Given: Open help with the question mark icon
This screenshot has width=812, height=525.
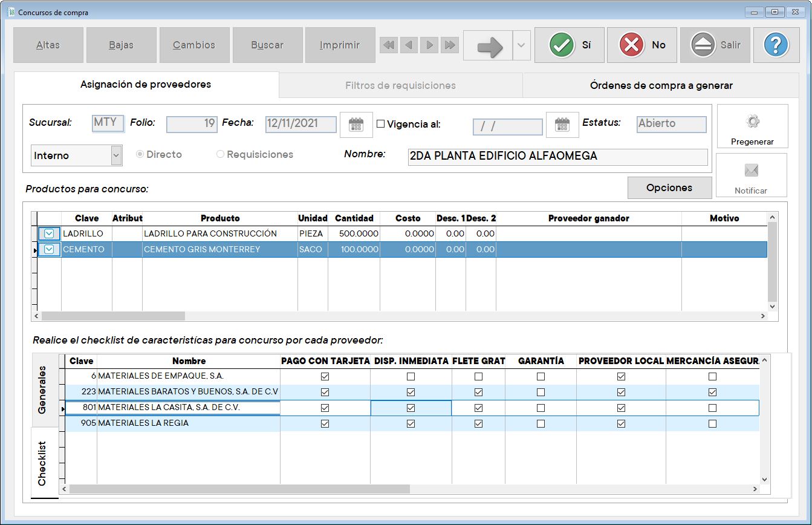Looking at the screenshot, I should (776, 45).
